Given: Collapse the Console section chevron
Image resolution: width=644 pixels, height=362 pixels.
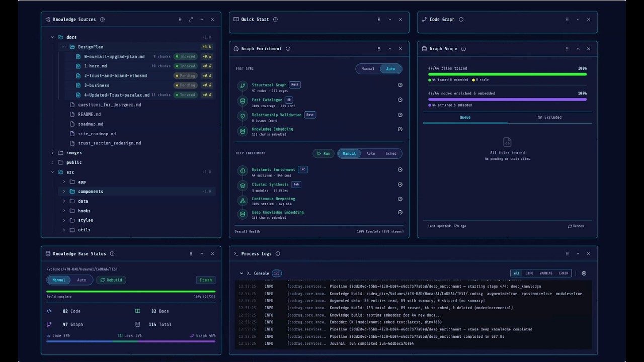Looking at the screenshot, I should pyautogui.click(x=241, y=274).
